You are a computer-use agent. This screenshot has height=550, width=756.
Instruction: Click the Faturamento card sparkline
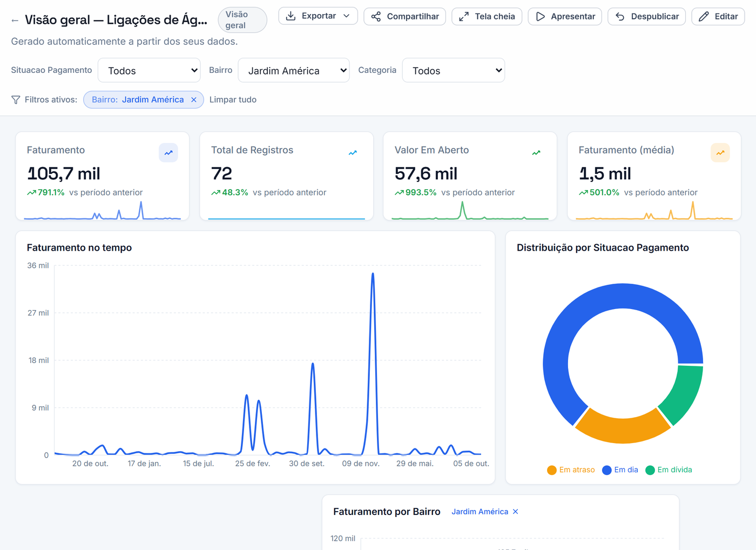coord(103,210)
